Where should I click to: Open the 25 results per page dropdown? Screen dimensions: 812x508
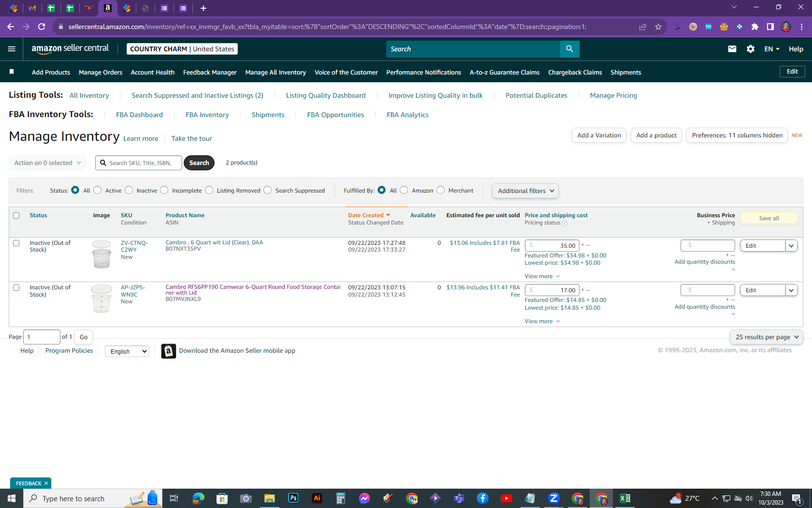[x=767, y=337]
